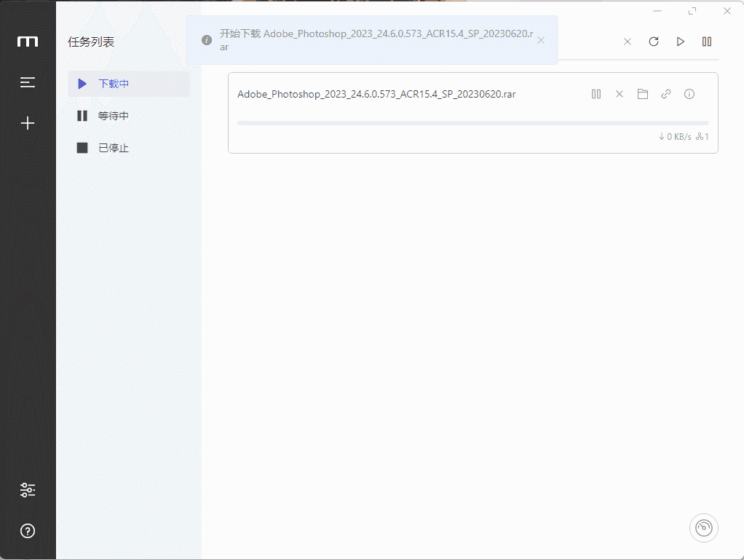
Task: Minimize the Motrix window
Action: coord(657,11)
